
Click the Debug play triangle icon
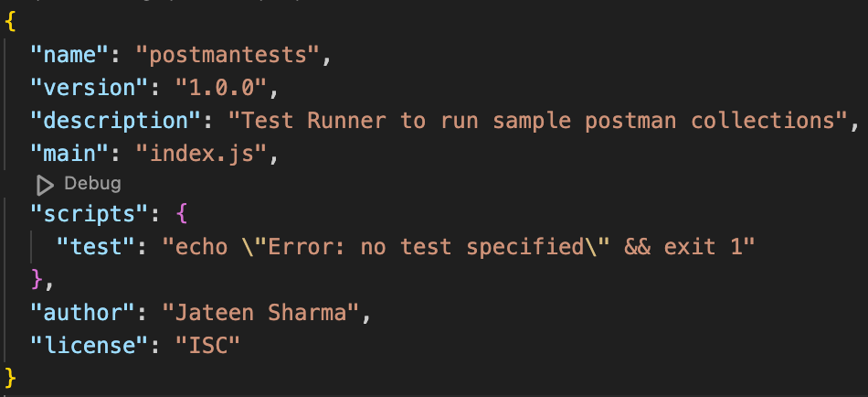pos(45,185)
